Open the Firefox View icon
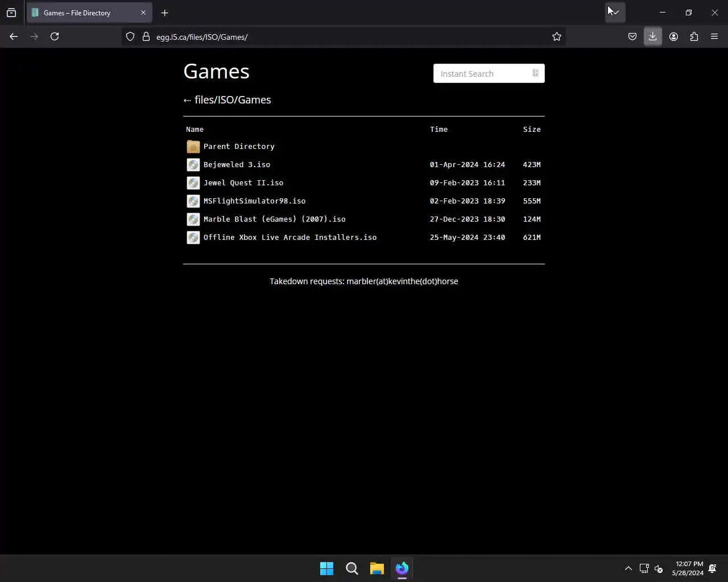 point(11,13)
